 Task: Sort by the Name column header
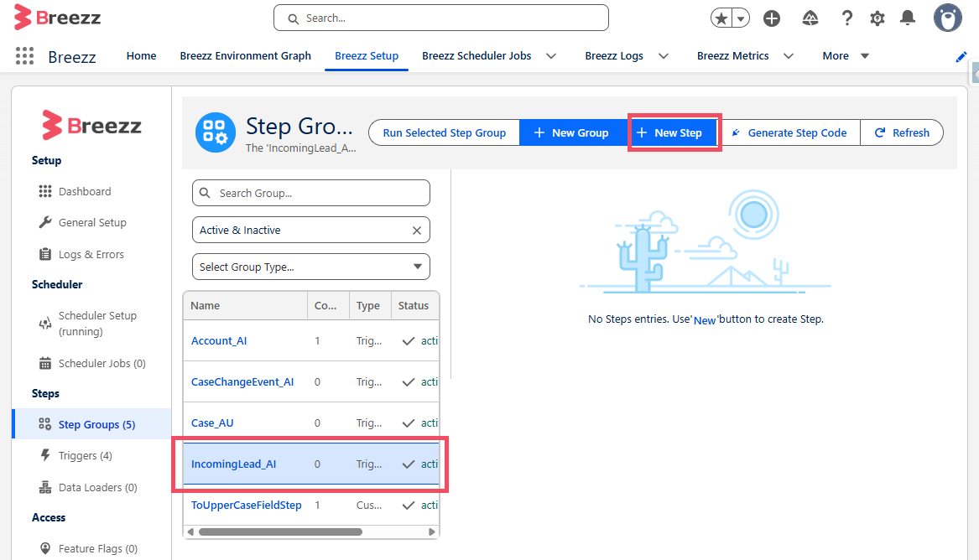(x=245, y=305)
